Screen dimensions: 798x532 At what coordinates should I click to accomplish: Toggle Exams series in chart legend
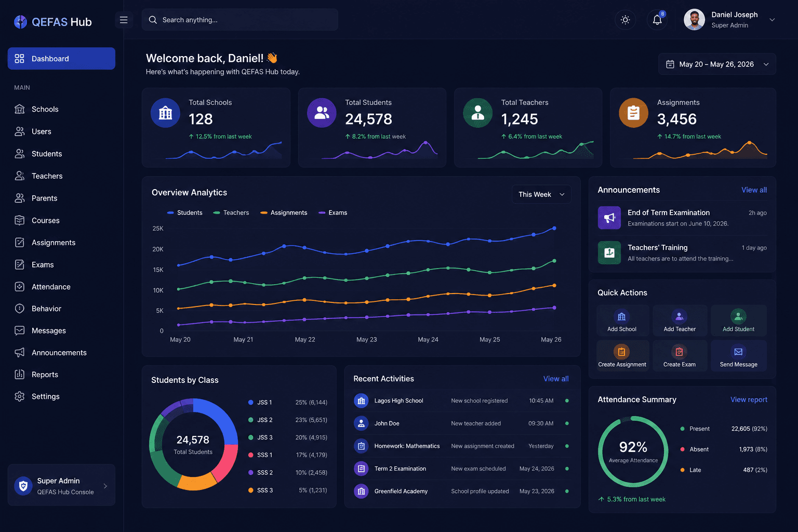coord(333,212)
